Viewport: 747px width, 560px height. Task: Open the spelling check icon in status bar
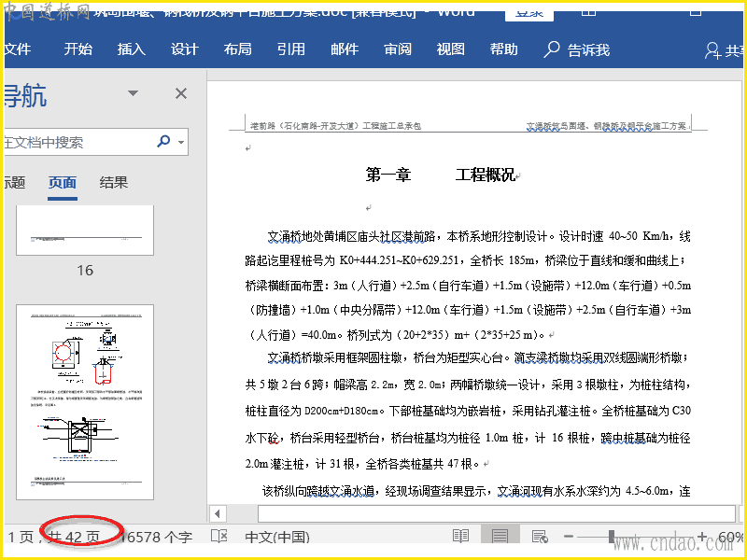(x=218, y=537)
